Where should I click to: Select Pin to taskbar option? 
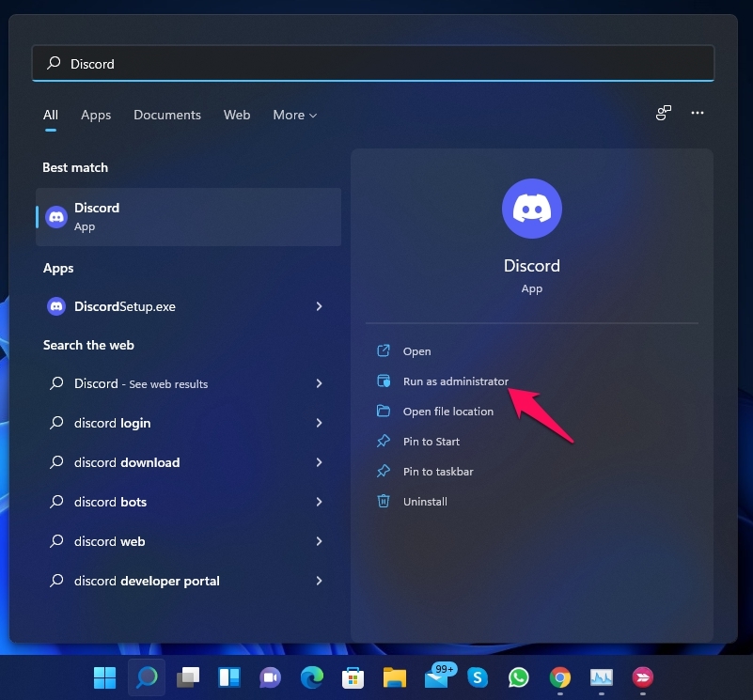pyautogui.click(x=438, y=472)
